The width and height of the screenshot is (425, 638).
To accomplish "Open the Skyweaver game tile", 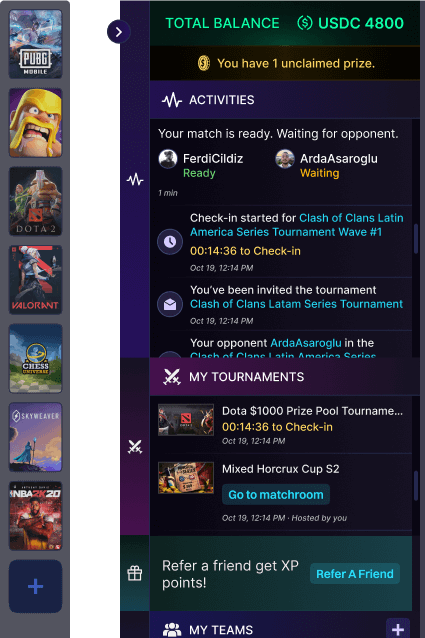I will click(35, 437).
